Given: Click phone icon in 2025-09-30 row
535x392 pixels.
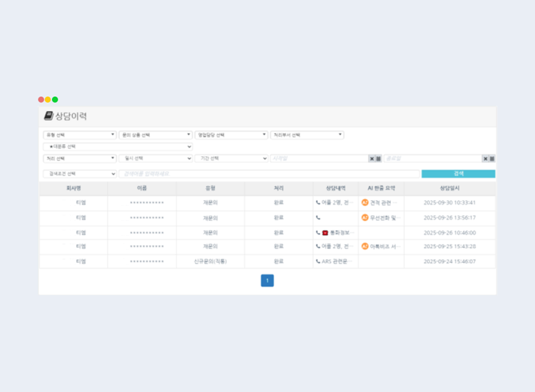Looking at the screenshot, I should click(318, 202).
